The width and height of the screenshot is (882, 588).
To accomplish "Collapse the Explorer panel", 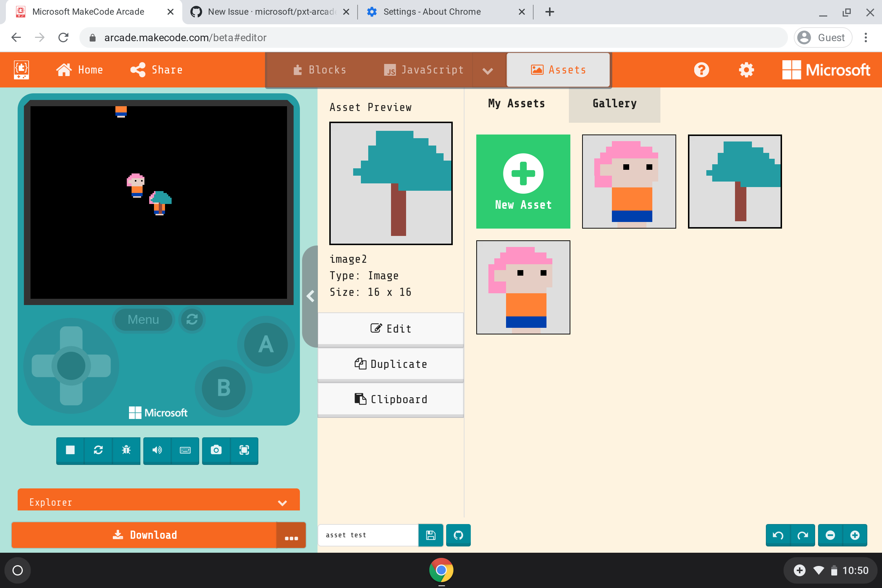I will (x=282, y=502).
